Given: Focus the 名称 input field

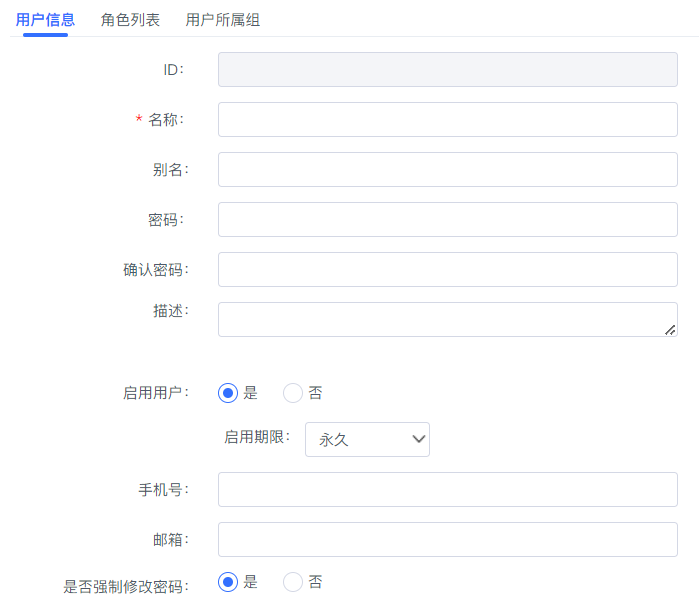Looking at the screenshot, I should click(448, 120).
